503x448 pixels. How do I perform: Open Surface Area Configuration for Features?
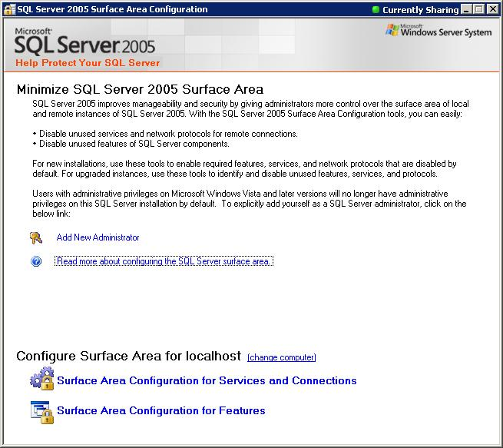pyautogui.click(x=161, y=411)
